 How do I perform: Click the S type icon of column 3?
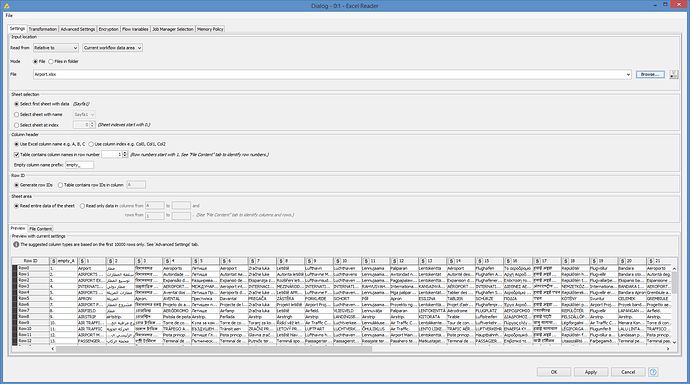tap(139, 261)
